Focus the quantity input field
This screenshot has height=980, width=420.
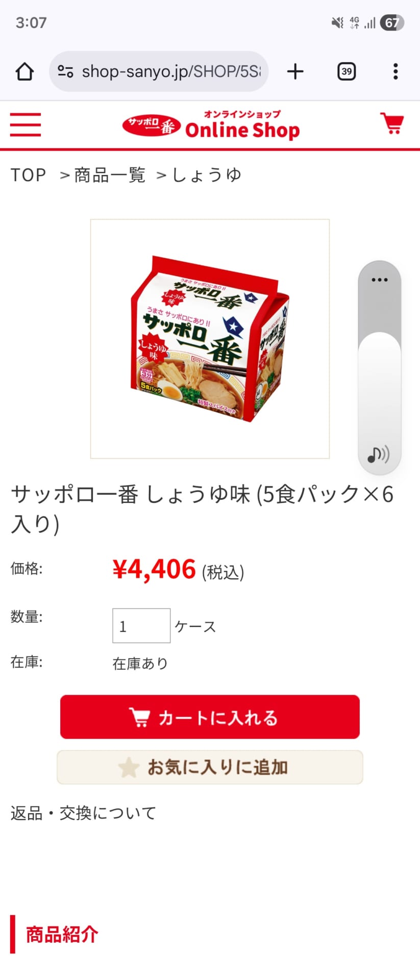[141, 626]
